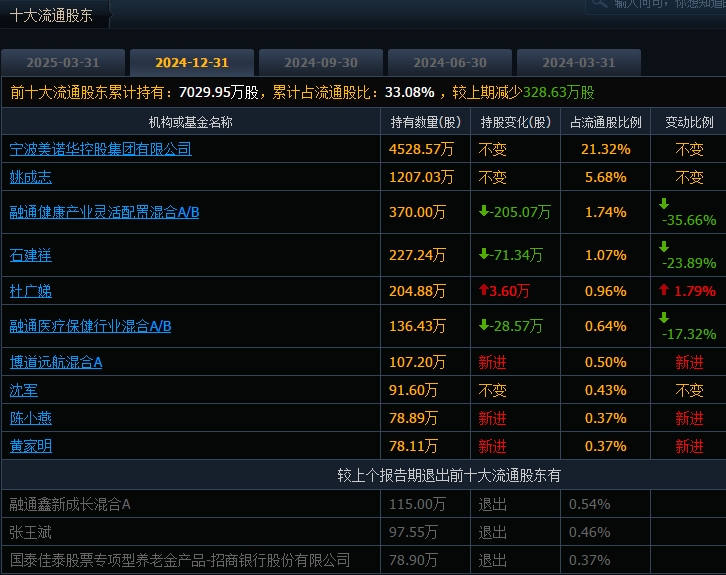Viewport: 726px width, 575px height.
Task: Open 融通健康产业灵活配置混合A/B fund link
Action: (x=104, y=212)
